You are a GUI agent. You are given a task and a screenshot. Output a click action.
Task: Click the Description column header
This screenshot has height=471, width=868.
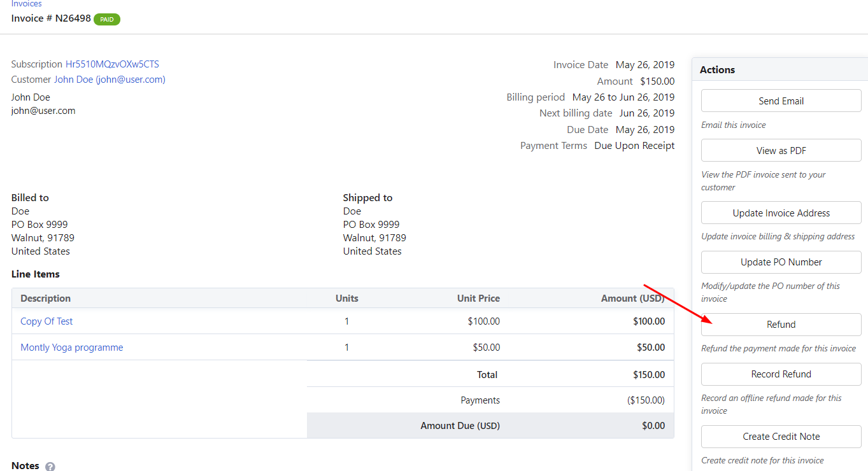(45, 299)
